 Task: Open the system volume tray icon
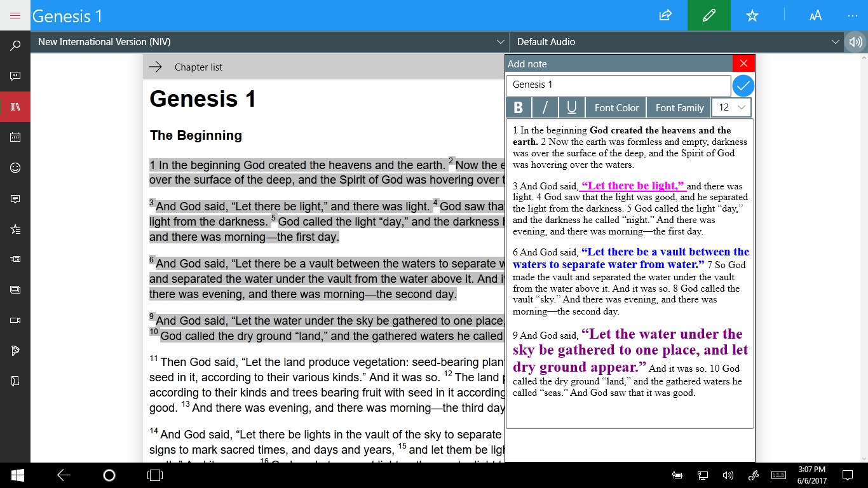[x=728, y=475]
